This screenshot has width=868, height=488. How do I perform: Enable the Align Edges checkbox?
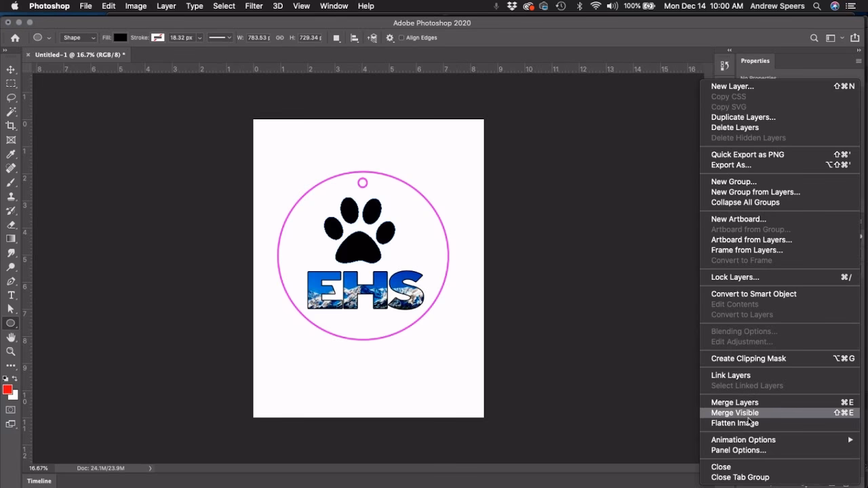pyautogui.click(x=401, y=38)
